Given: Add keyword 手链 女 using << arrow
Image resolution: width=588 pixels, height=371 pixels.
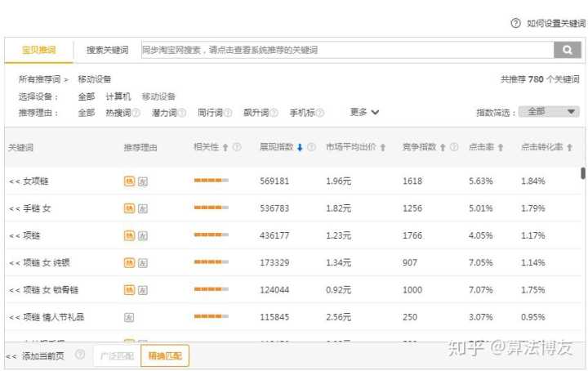Looking at the screenshot, I should coord(14,208).
